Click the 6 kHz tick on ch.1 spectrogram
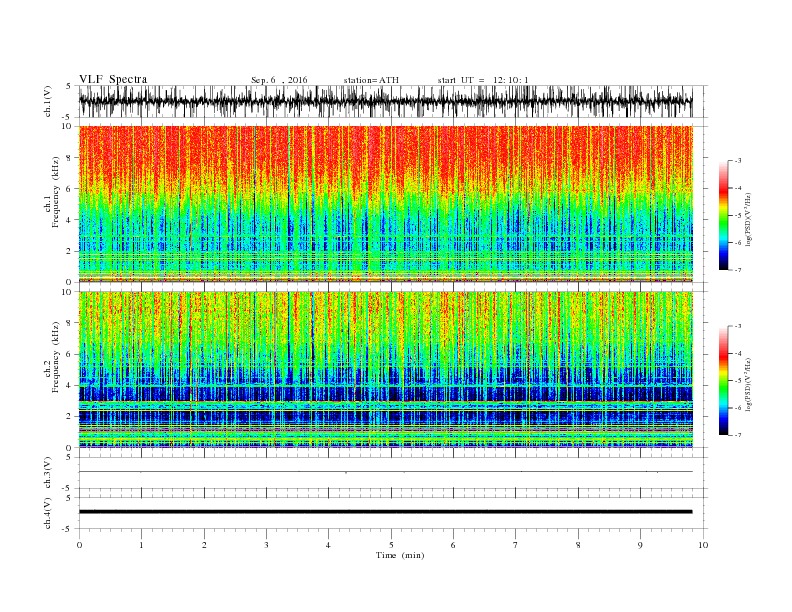Viewport: 792px width, 612px height. [69, 189]
